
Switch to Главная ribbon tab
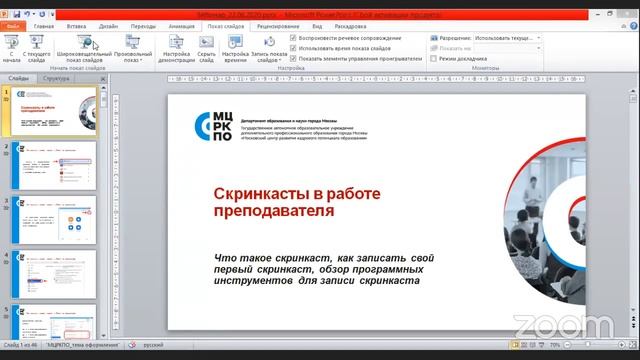pyautogui.click(x=44, y=26)
